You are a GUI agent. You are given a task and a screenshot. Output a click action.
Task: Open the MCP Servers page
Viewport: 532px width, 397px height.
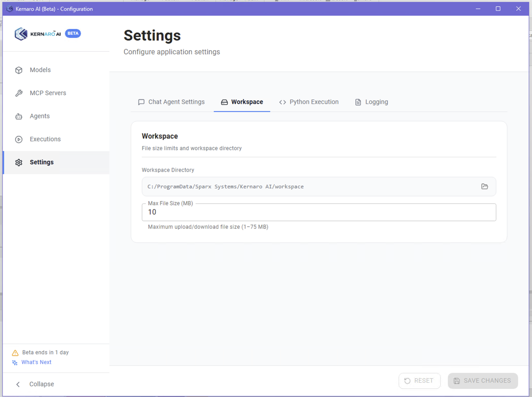click(x=56, y=93)
